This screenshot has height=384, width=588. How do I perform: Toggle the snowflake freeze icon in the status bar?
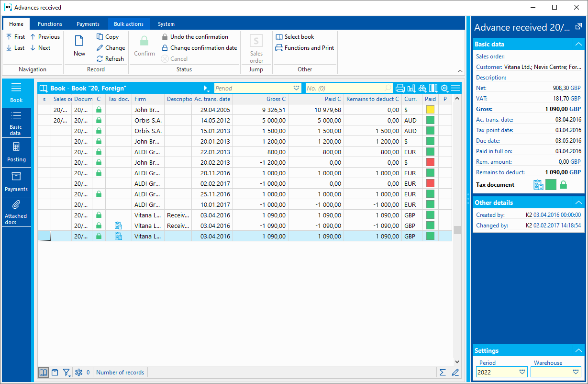[x=79, y=373]
